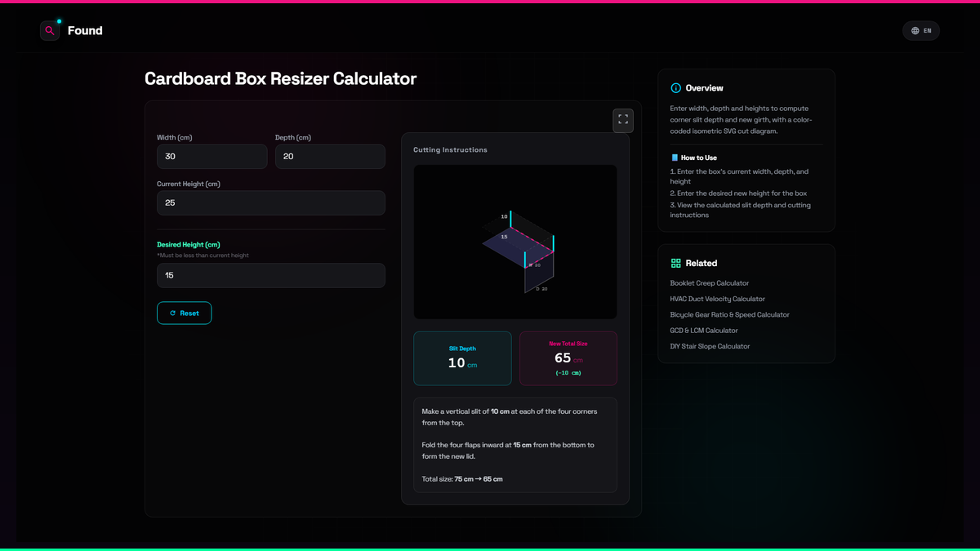Click the Found brand name text

pyautogui.click(x=85, y=30)
